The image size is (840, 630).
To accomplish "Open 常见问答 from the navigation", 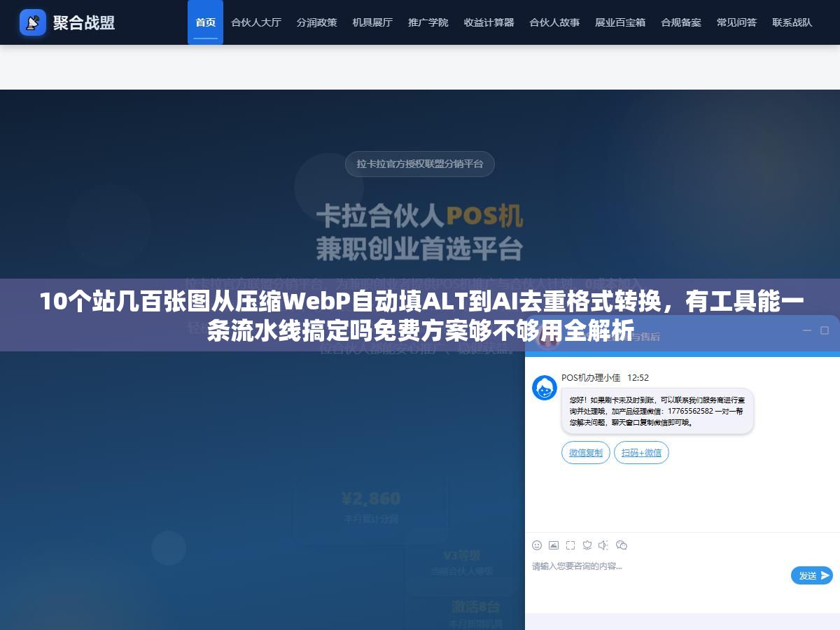I will 736,22.
